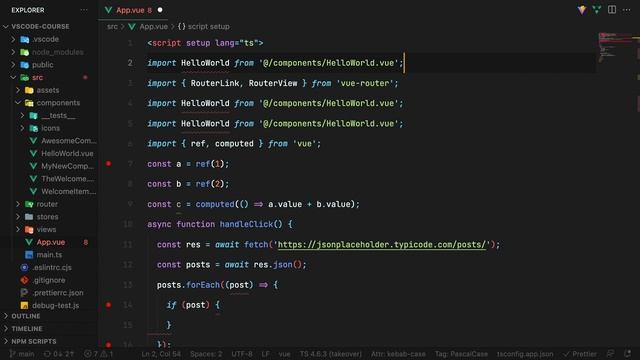Viewport: 640px width, 360px height.
Task: Click Tag: PascalCase status item
Action: [x=461, y=354]
